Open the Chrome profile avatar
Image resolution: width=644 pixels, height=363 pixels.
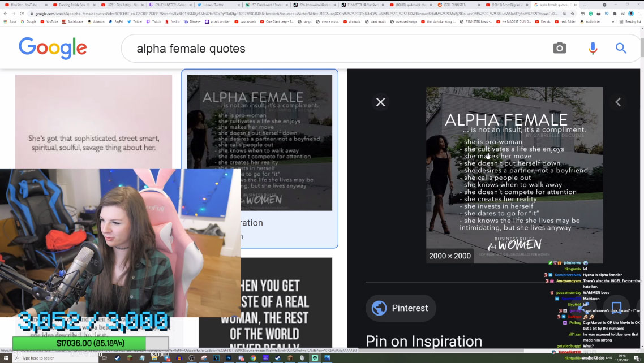click(x=631, y=14)
